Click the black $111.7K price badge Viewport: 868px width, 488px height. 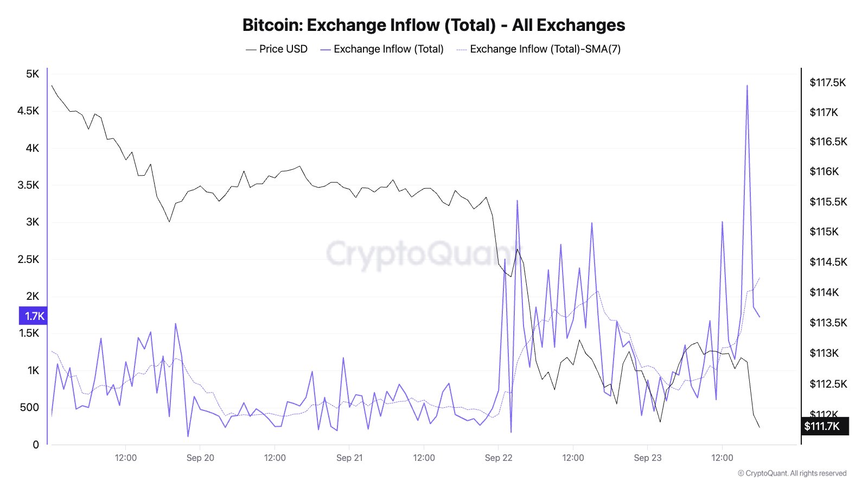(x=824, y=426)
